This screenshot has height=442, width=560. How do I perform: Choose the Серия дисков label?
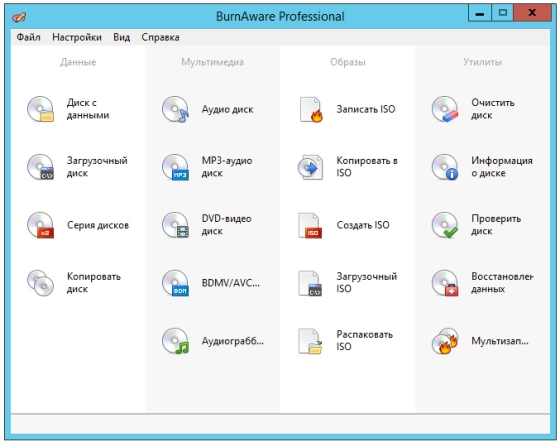(98, 225)
